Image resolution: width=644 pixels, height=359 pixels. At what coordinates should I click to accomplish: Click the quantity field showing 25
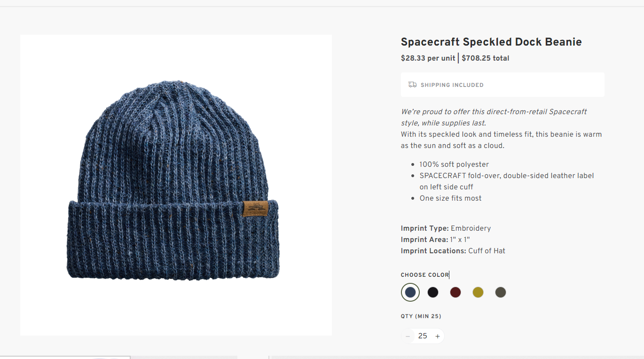point(423,336)
